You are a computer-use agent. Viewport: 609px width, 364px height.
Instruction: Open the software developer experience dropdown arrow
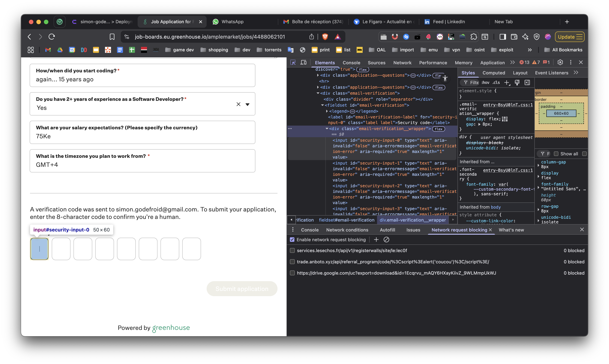tap(247, 104)
